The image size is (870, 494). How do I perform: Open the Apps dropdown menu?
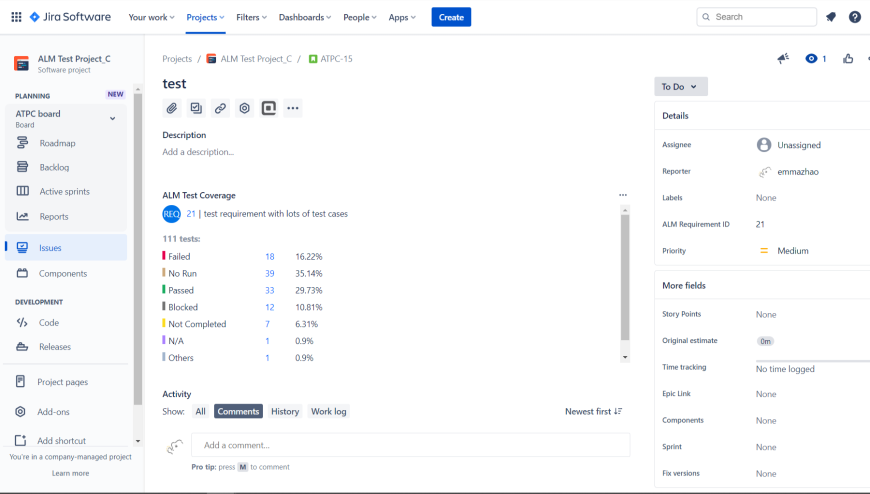tap(402, 17)
